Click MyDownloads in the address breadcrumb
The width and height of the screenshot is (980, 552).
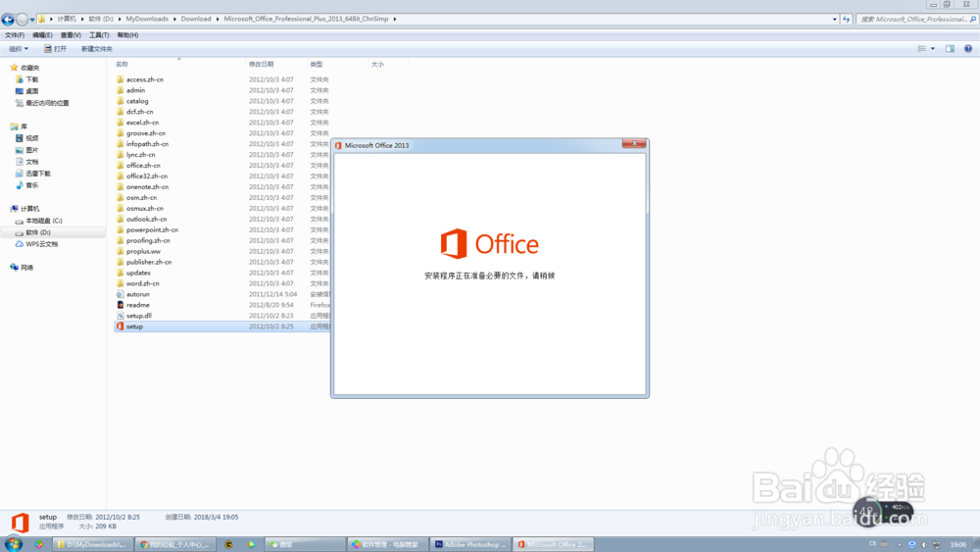pos(147,20)
